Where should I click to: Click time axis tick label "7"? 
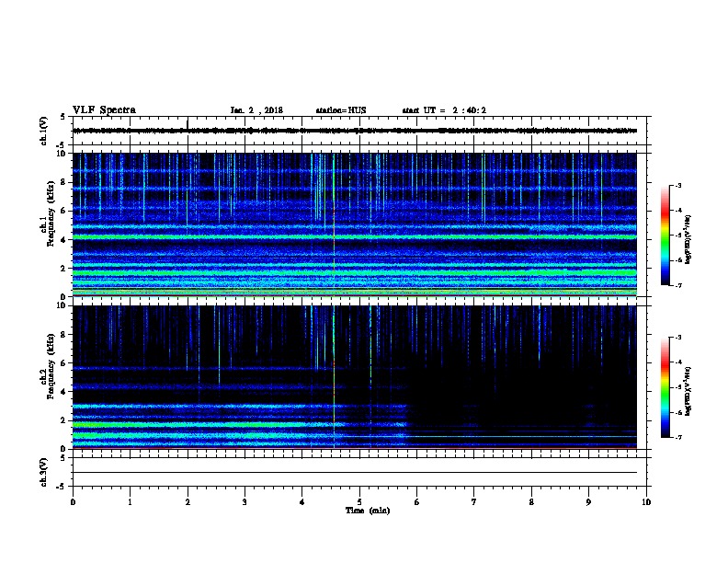474,502
